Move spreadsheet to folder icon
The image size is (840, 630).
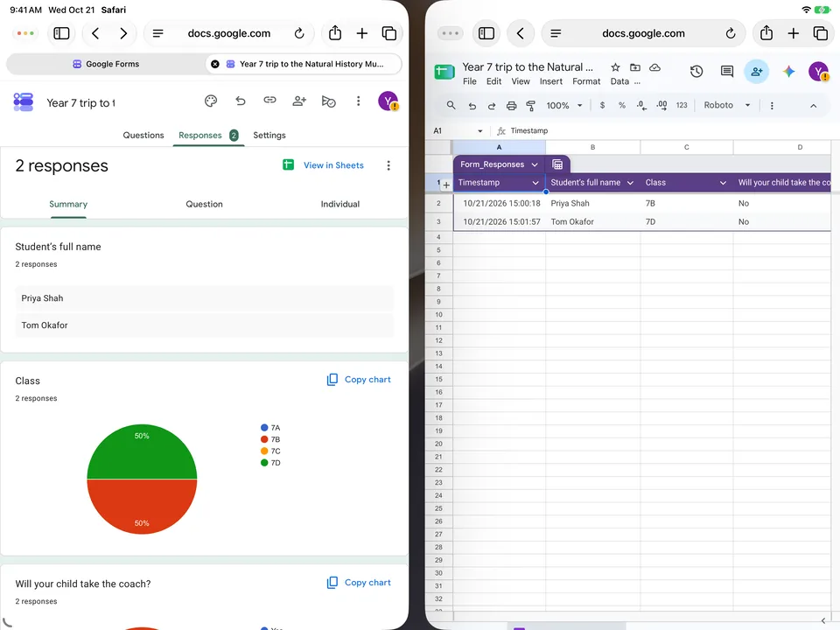(635, 67)
